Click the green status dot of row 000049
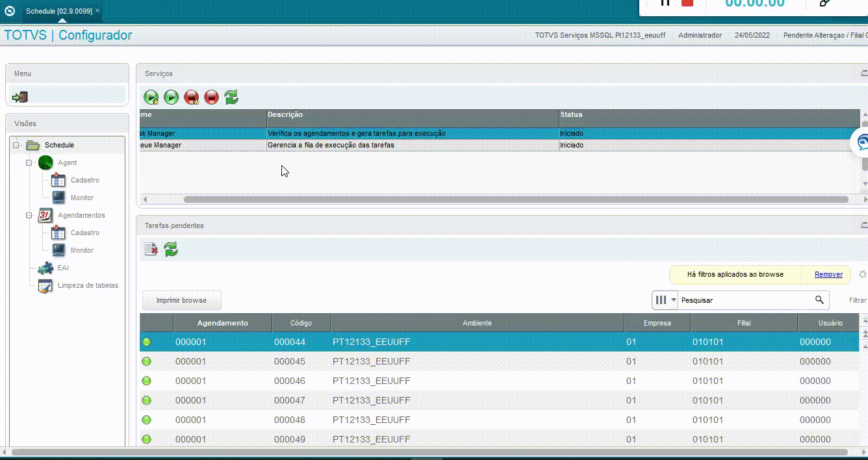The height and width of the screenshot is (460, 868). [146, 439]
